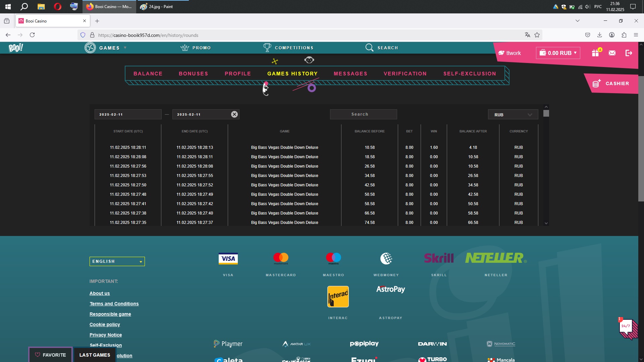The width and height of the screenshot is (644, 362).
Task: Switch to the 24.jpg Paint taskbar window
Action: [162, 7]
